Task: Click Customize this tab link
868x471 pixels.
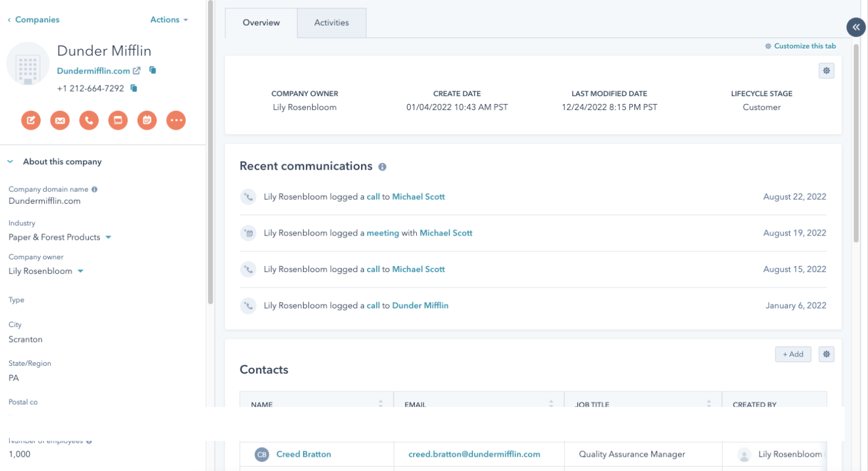Action: [800, 46]
